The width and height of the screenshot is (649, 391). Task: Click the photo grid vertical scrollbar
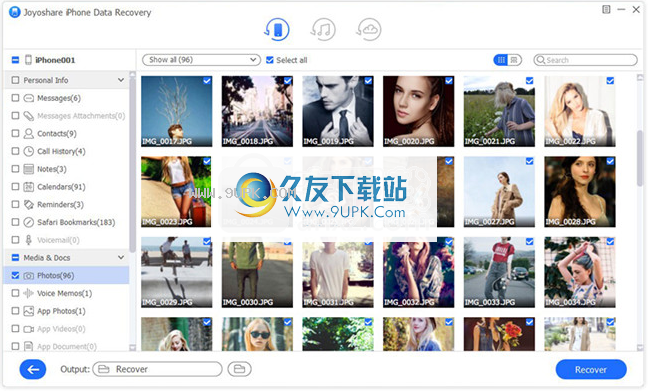tap(640, 158)
